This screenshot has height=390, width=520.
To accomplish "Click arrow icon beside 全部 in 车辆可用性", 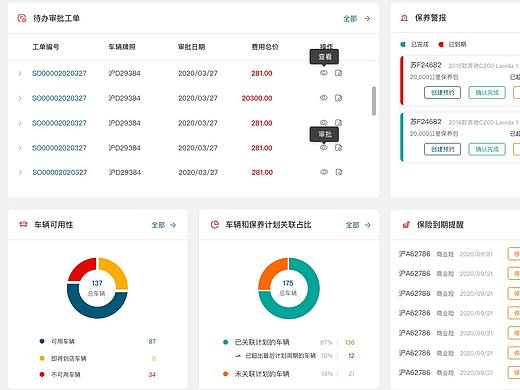I will pyautogui.click(x=173, y=225).
